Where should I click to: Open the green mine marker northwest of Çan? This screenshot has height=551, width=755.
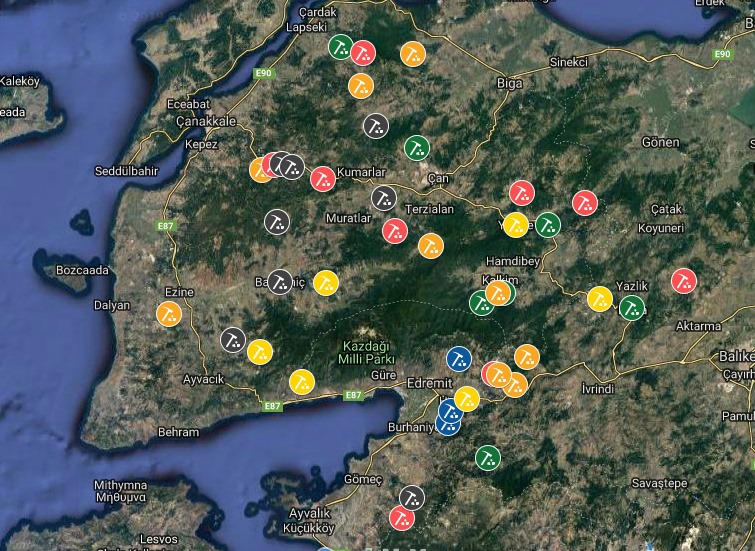coord(417,148)
